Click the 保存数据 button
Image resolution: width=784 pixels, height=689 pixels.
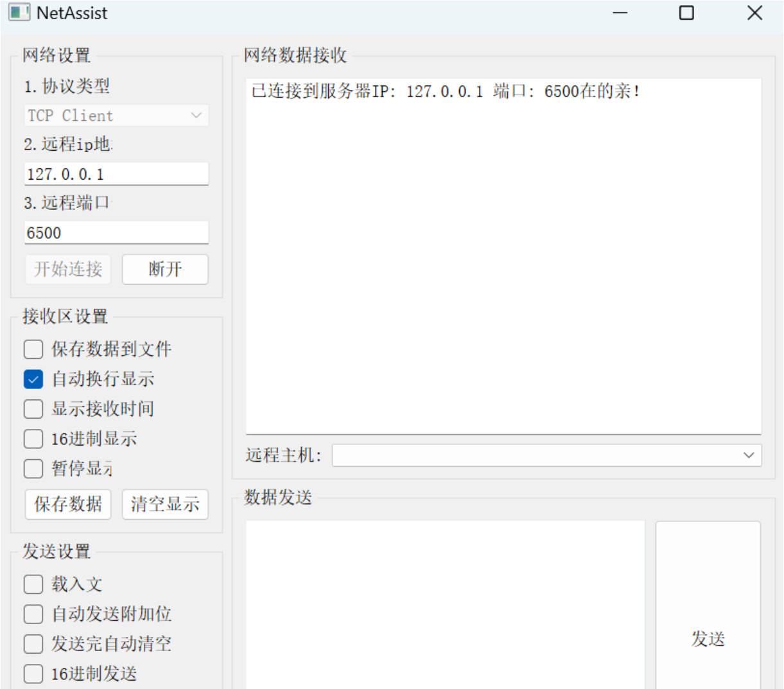click(68, 504)
